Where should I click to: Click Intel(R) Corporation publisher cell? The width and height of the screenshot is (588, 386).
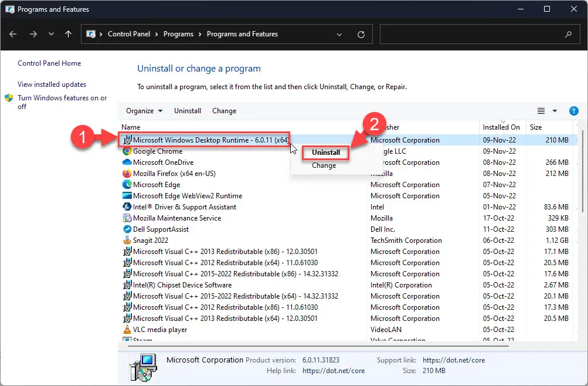tap(401, 285)
